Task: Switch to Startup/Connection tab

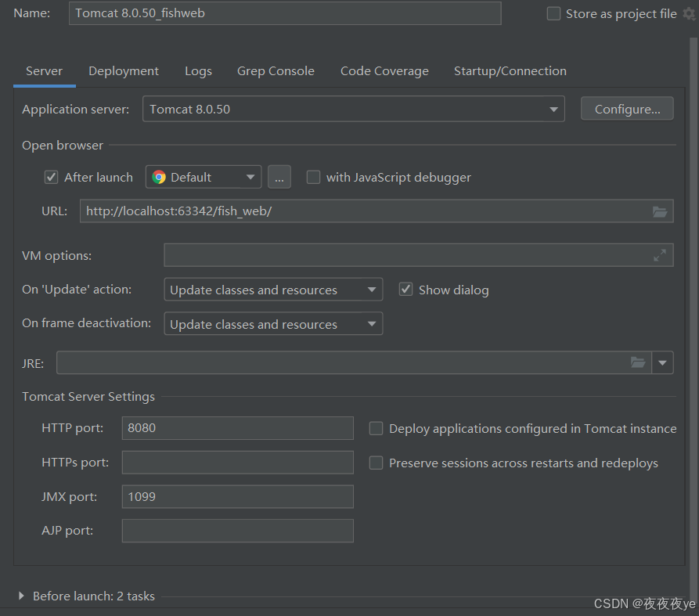Action: tap(510, 71)
